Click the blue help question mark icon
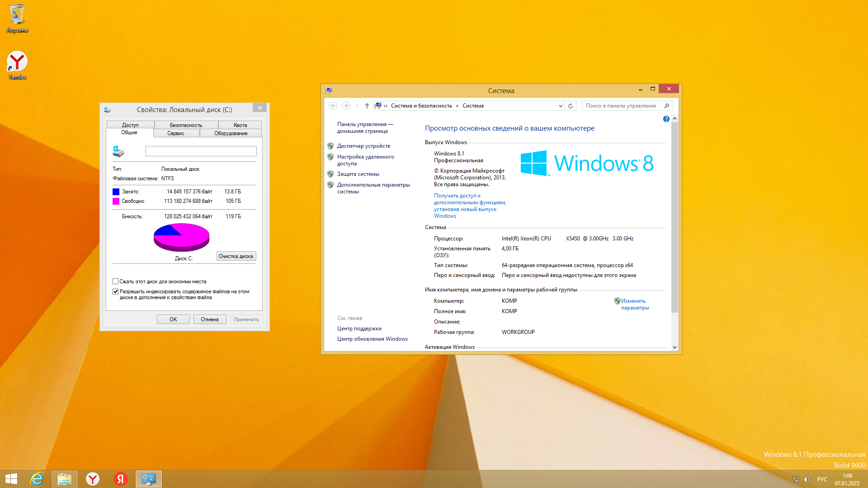868x488 pixels. click(666, 119)
